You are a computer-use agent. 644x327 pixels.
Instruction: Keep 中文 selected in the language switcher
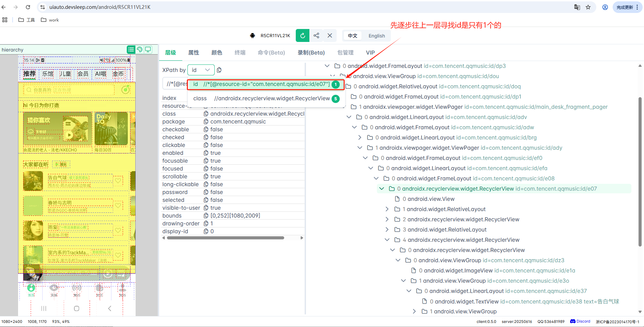click(352, 36)
